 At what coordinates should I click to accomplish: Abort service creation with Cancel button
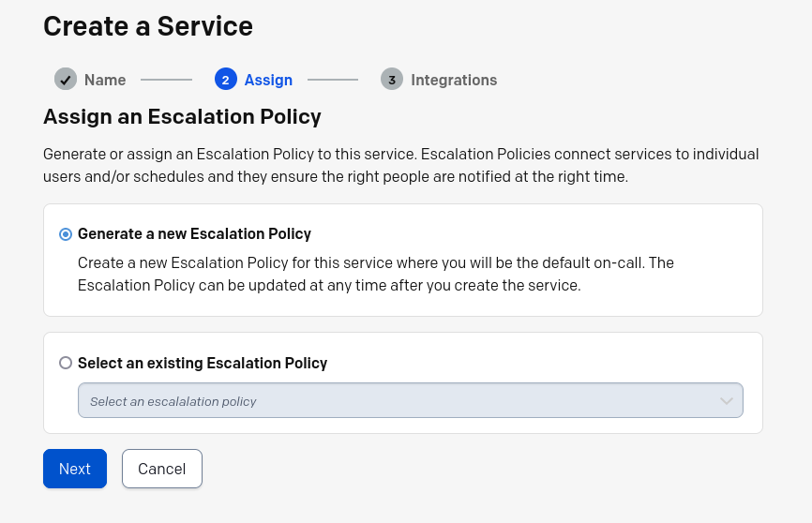pyautogui.click(x=162, y=469)
